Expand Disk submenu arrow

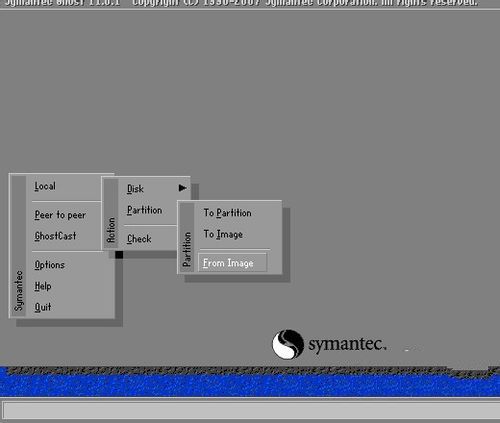click(x=182, y=188)
